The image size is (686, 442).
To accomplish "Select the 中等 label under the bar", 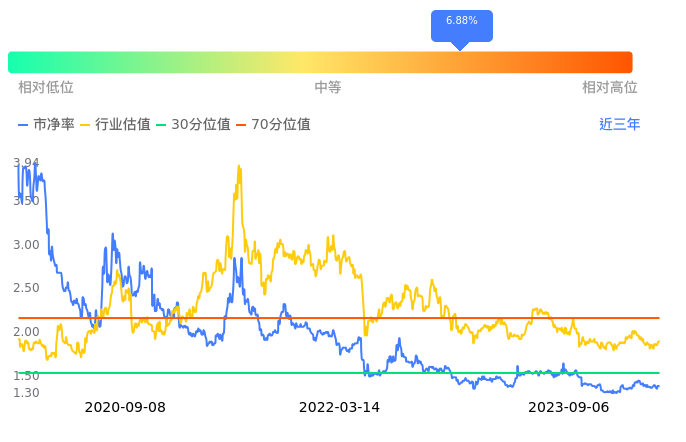I will point(328,88).
